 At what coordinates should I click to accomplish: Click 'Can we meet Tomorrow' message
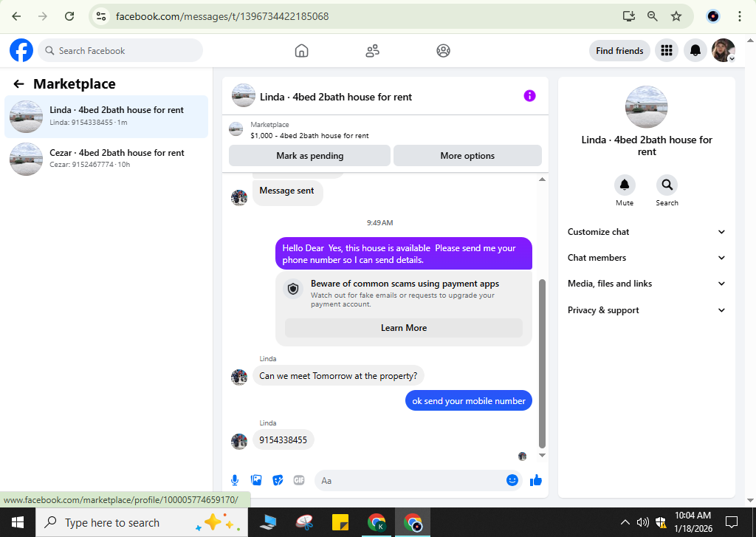[338, 376]
